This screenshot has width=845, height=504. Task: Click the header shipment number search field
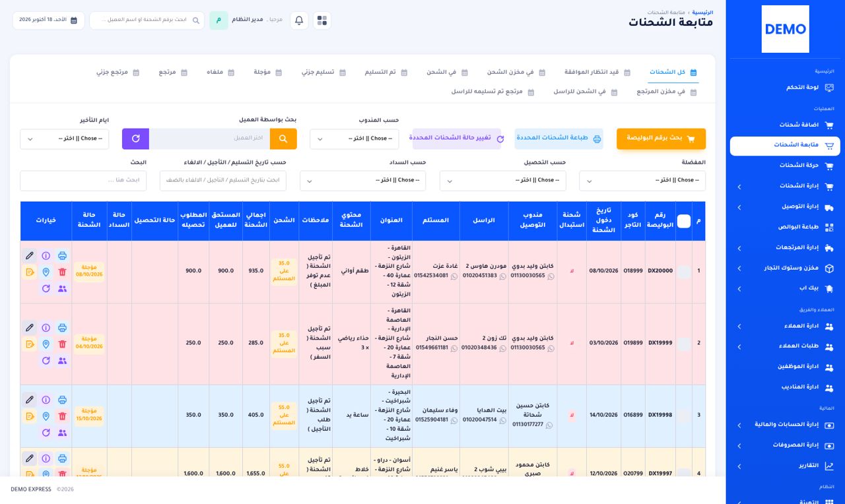click(x=147, y=20)
